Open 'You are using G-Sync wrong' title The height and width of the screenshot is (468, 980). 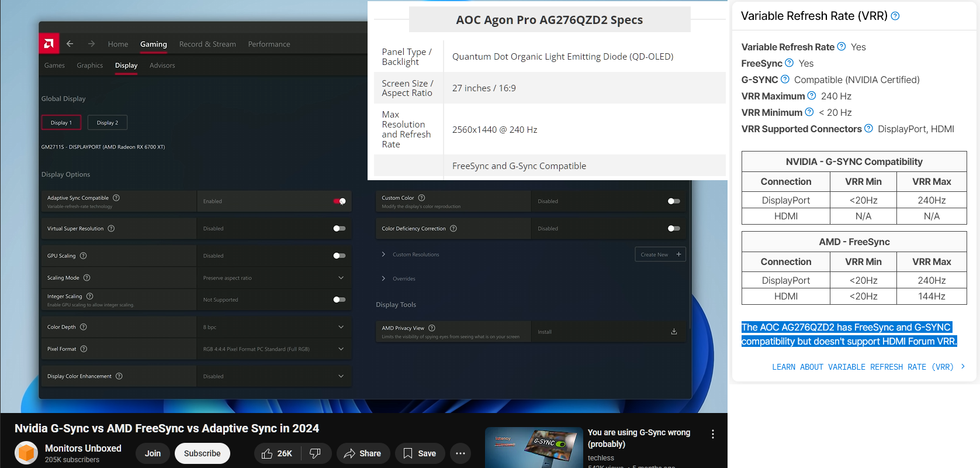pos(639,438)
